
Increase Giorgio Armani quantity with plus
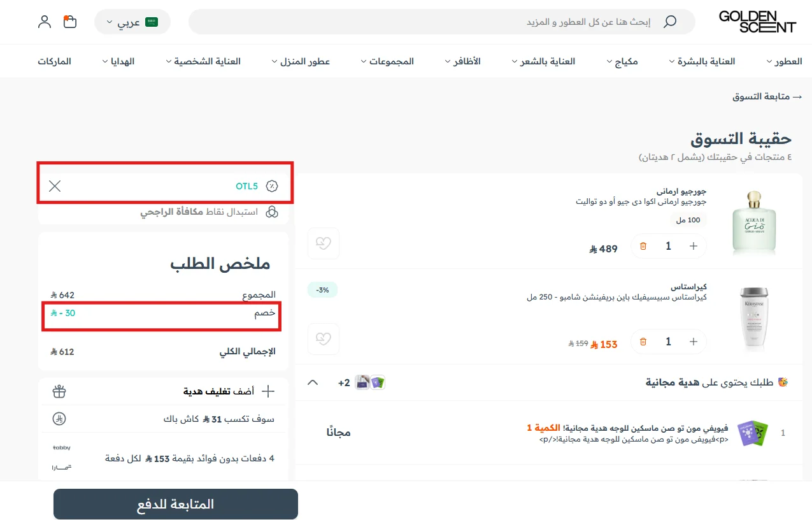click(694, 246)
